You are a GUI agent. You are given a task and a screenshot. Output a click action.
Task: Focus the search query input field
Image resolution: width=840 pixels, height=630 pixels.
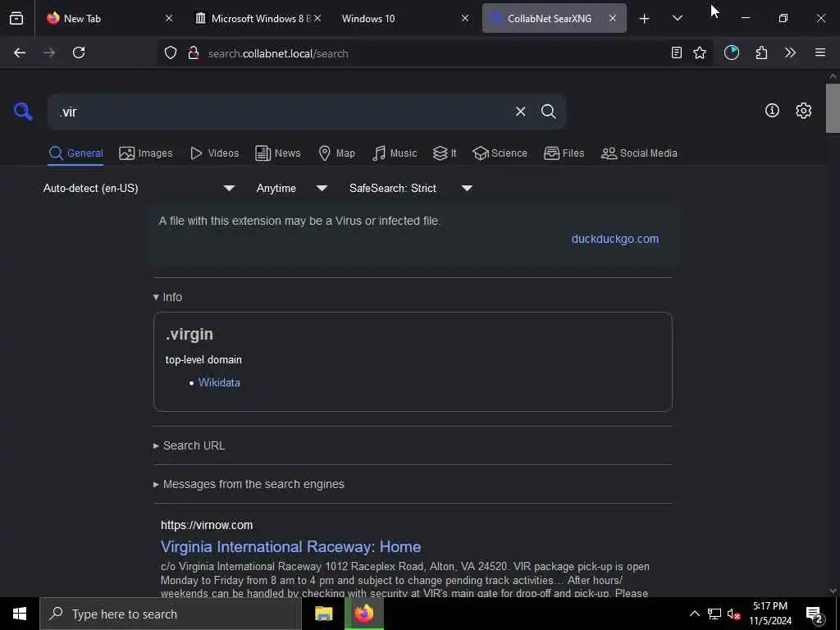tap(283, 112)
